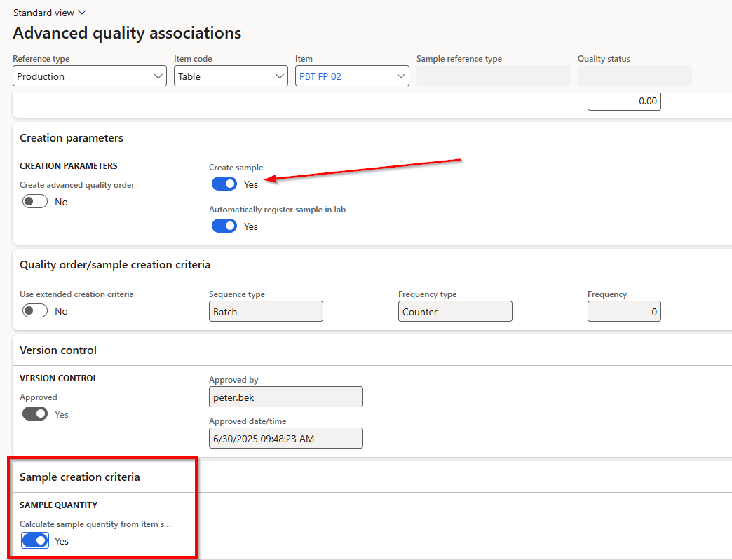
Task: Collapse Quality order/sample creation criteria section
Action: click(115, 265)
